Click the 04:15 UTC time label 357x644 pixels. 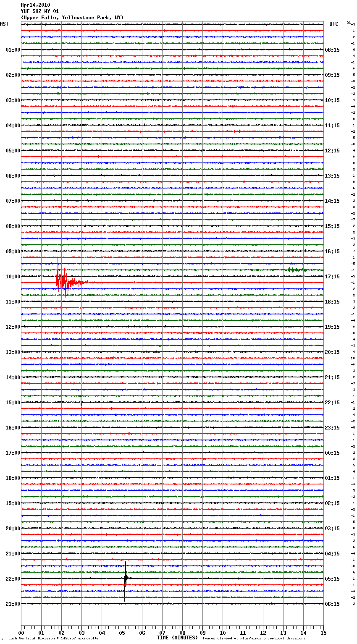332,554
